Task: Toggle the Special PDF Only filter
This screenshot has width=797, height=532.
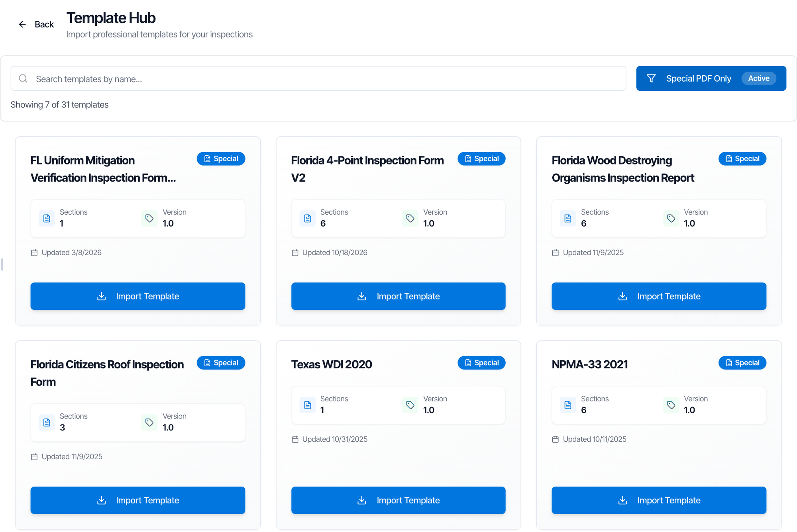Action: tap(711, 78)
